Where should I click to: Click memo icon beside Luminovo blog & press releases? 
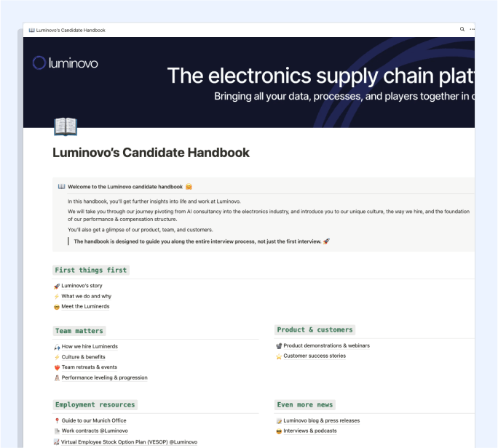[x=279, y=421]
